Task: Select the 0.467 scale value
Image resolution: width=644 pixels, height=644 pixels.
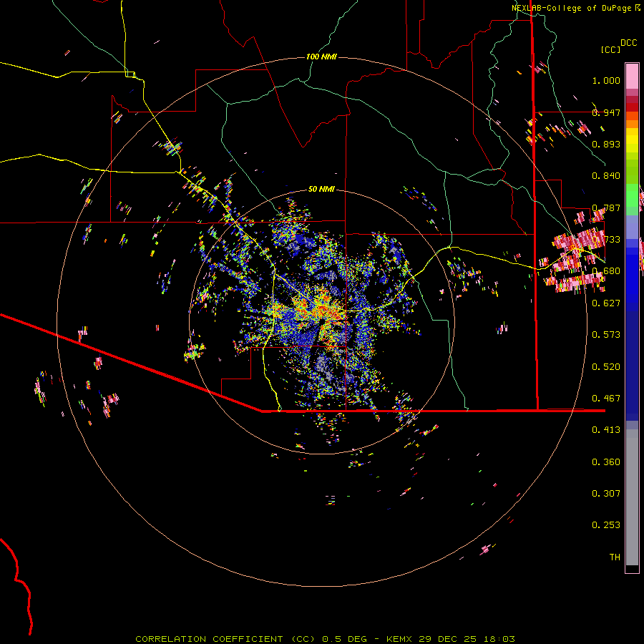Action: pyautogui.click(x=606, y=399)
